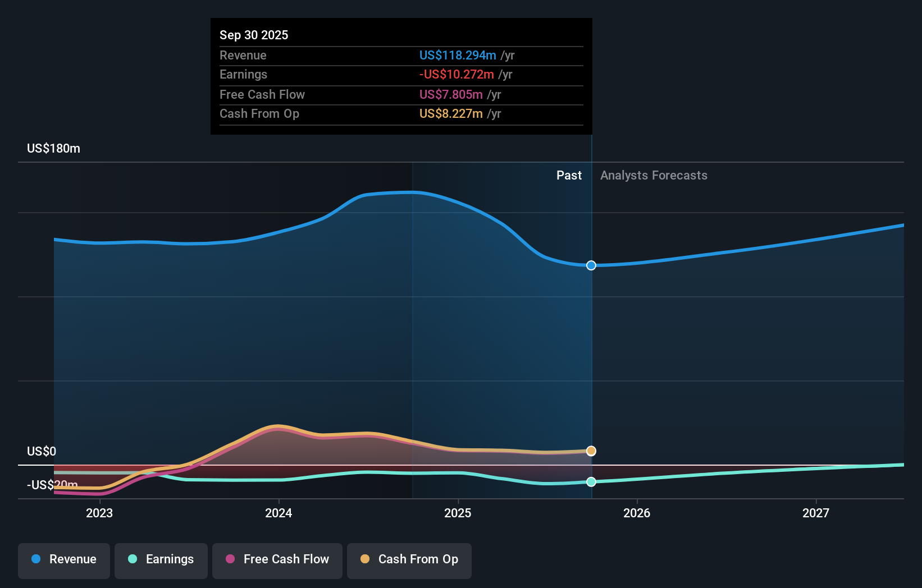Click the blue Revenue legend dot
This screenshot has height=588, width=922.
[x=35, y=559]
